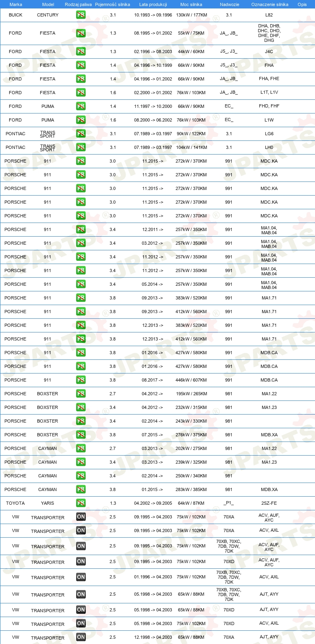Screen dimensions: 315x644
Task: Click production date 08.2017 ->
Action: coord(153,380)
